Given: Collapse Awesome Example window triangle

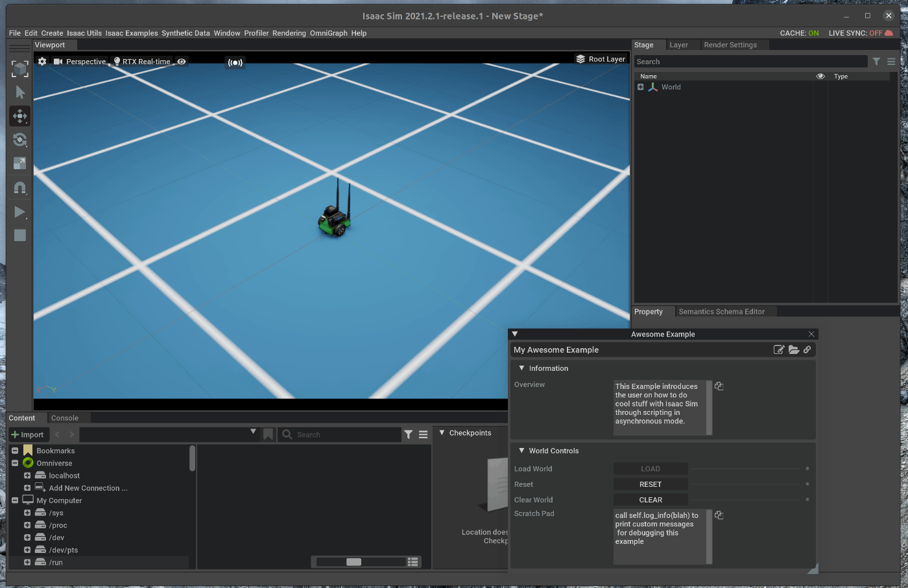Looking at the screenshot, I should [x=515, y=334].
